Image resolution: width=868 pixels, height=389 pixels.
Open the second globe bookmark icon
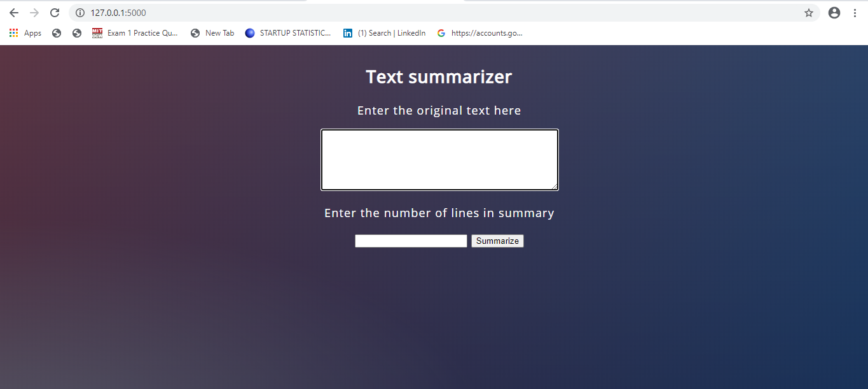point(77,33)
